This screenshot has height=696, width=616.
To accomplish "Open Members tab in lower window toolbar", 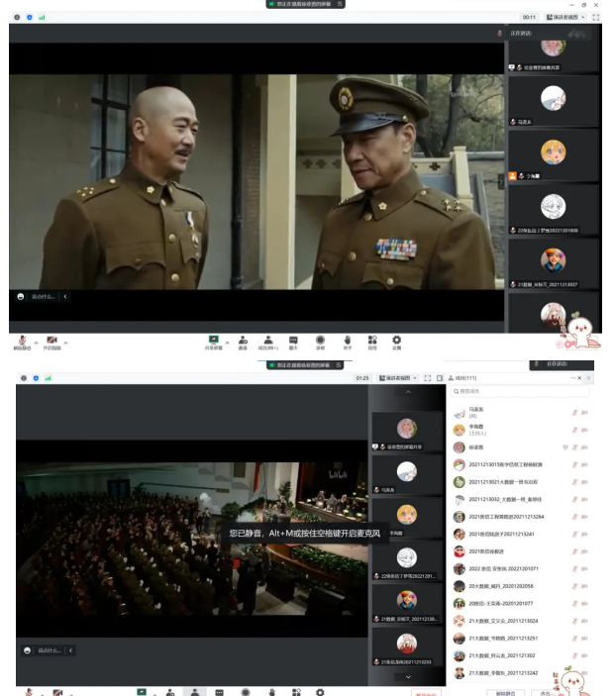I will (x=195, y=692).
